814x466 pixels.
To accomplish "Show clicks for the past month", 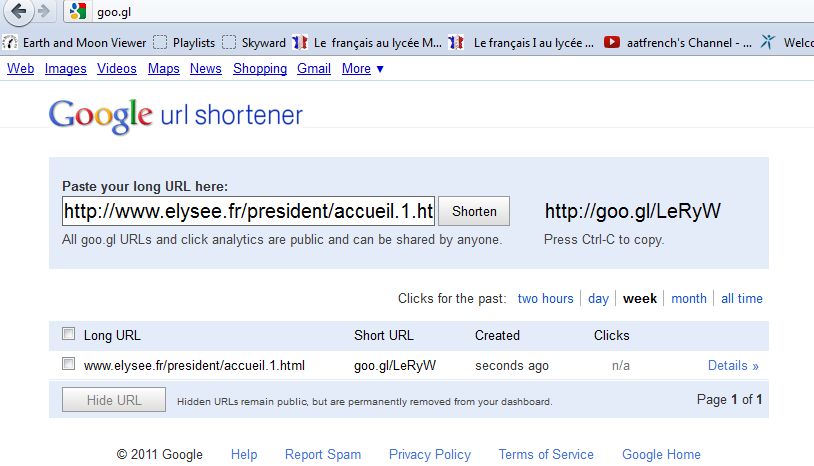I will tap(689, 299).
